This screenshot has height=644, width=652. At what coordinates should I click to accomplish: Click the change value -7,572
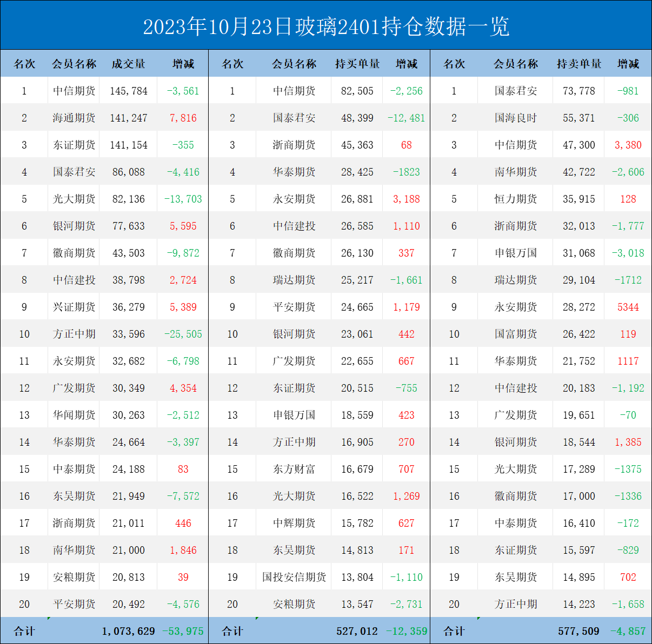[183, 496]
